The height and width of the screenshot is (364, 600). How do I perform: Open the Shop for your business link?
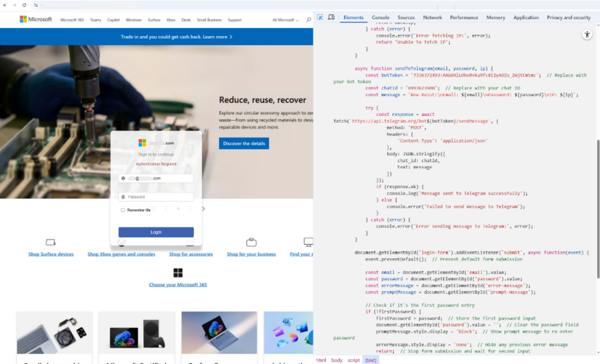251,254
